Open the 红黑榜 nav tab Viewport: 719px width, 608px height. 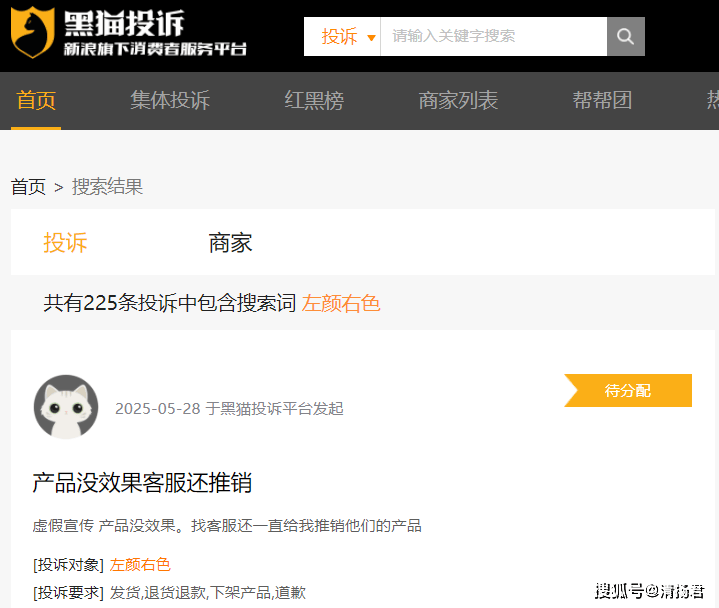coord(314,100)
